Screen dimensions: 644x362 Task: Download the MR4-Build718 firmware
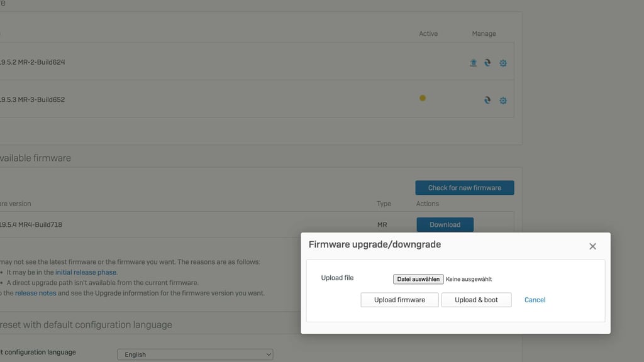(x=445, y=224)
